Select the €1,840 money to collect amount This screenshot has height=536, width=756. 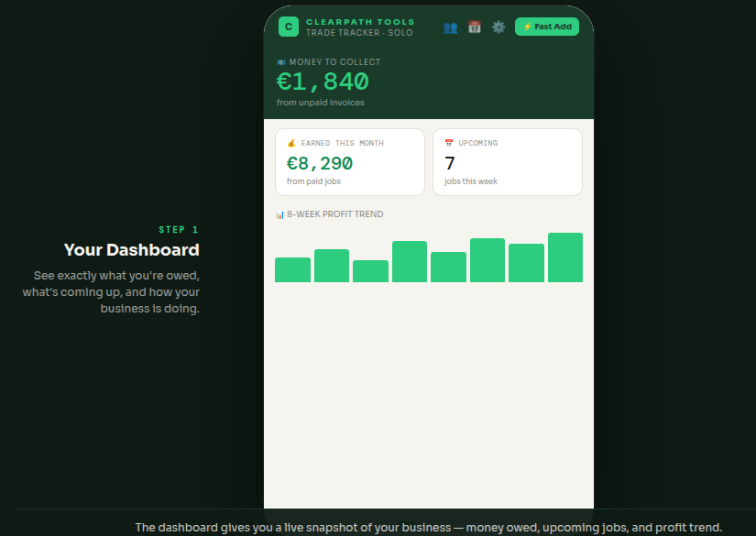coord(323,81)
